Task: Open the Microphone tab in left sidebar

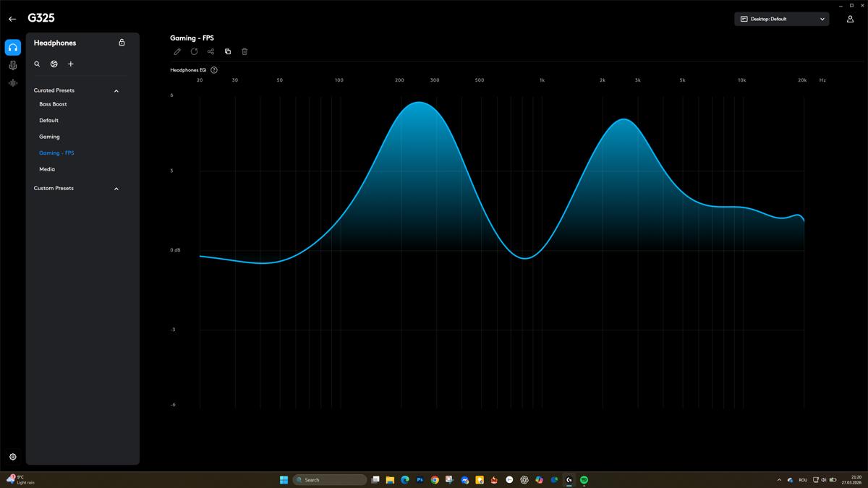Action: (x=13, y=66)
